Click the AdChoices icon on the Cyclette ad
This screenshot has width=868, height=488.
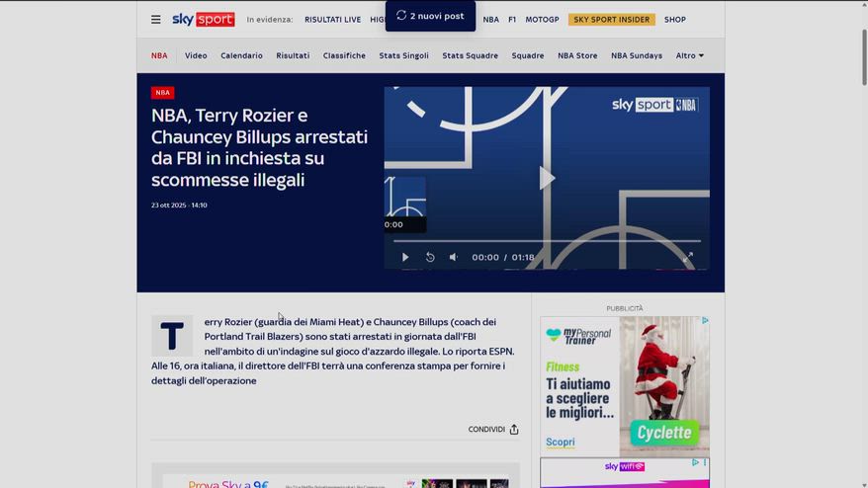705,321
